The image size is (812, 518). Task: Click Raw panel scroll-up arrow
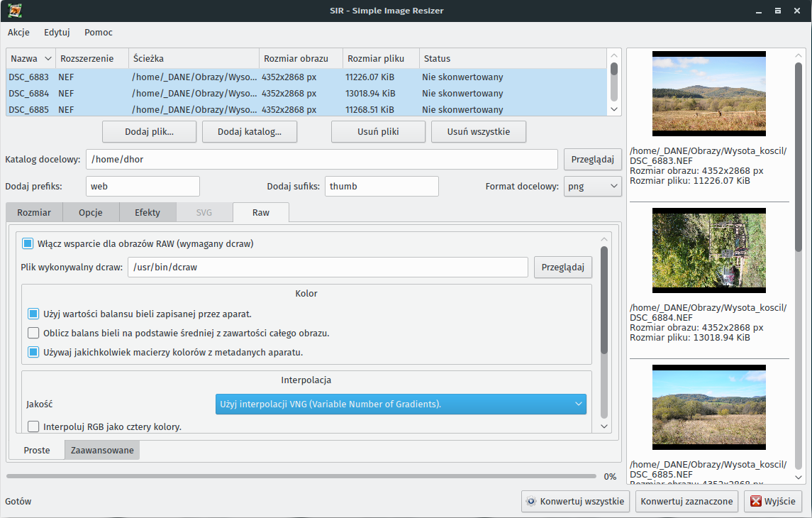[x=604, y=239]
